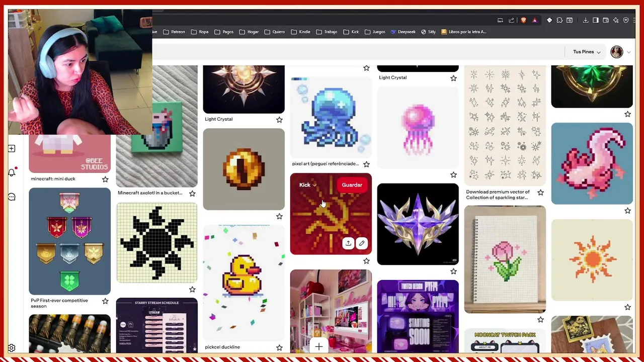Image resolution: width=644 pixels, height=362 pixels.
Task: Open the extensions puzzle piece menu
Action: (559, 20)
